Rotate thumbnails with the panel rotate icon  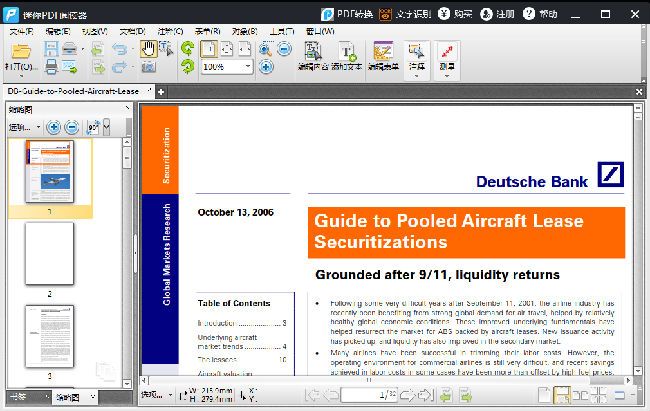pos(93,127)
